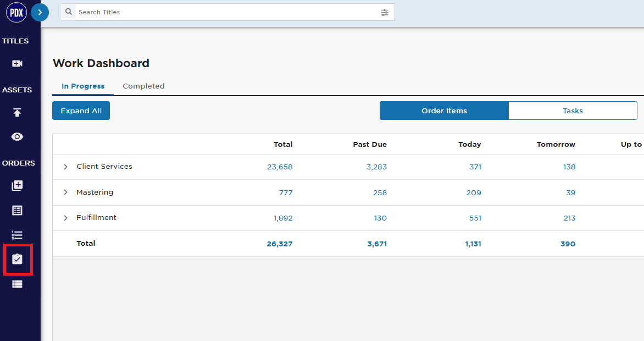Image resolution: width=644 pixels, height=341 pixels.
Task: Click the add title video camera icon
Action: pyautogui.click(x=17, y=63)
